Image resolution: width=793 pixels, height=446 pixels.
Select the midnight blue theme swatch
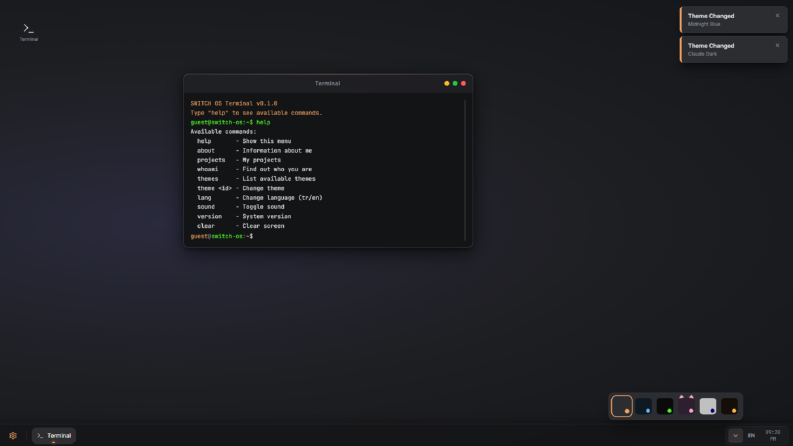[643, 406]
